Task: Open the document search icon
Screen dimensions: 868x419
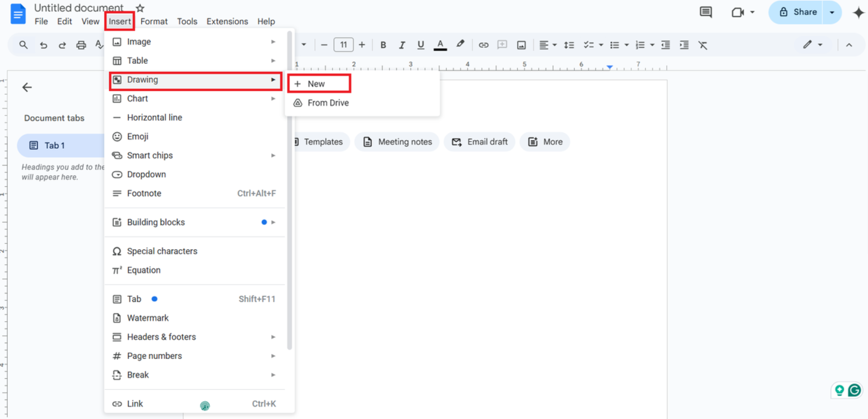Action: point(23,45)
